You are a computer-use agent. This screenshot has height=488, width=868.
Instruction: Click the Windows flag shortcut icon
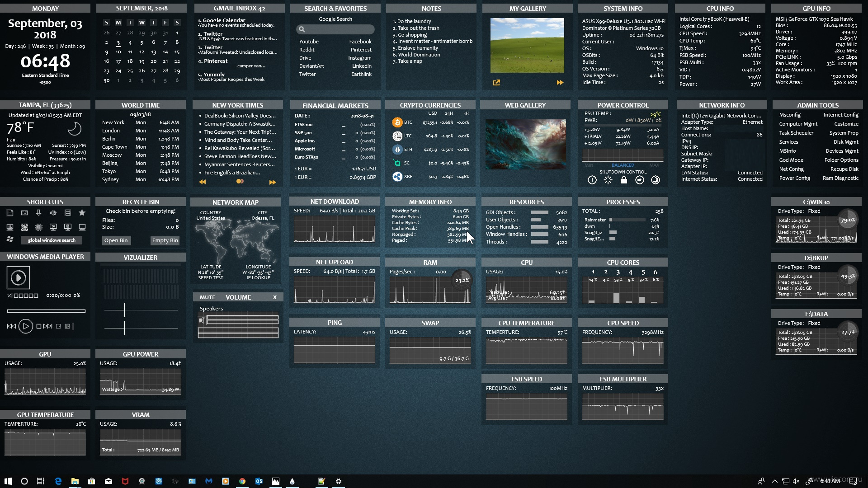10,239
